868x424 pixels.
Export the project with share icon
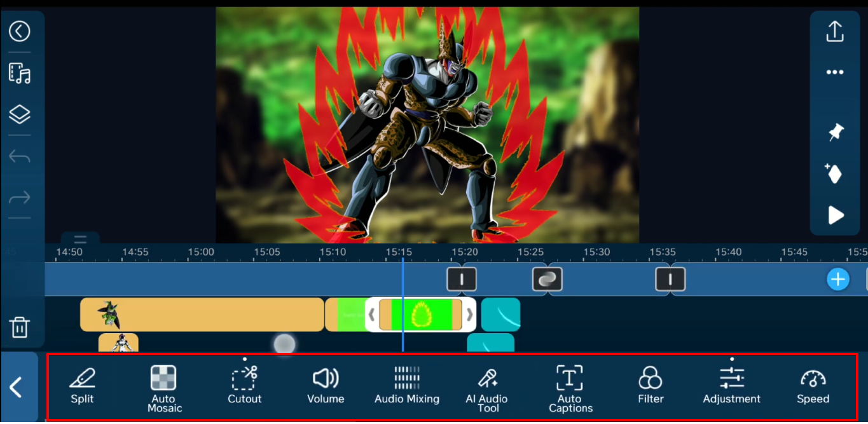[835, 31]
